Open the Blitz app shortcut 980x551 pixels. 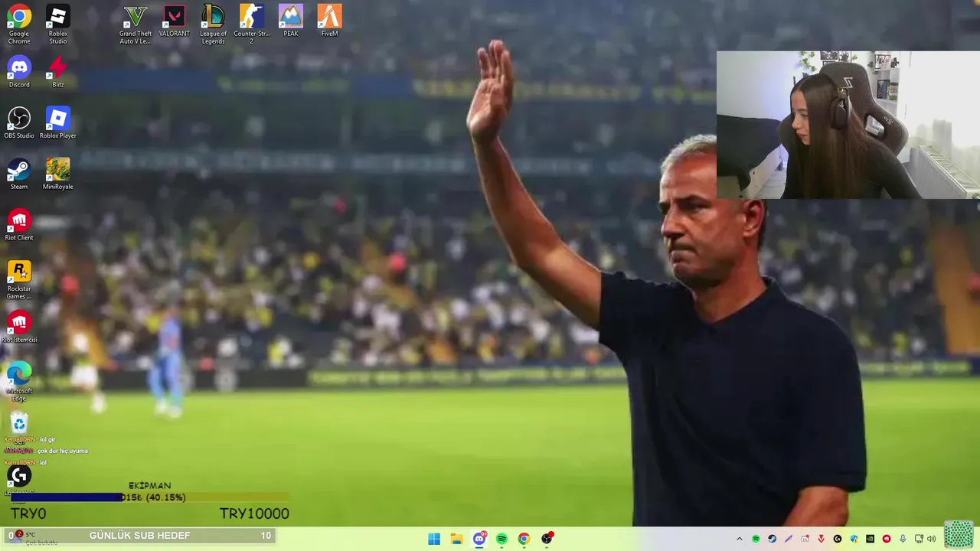(x=57, y=73)
